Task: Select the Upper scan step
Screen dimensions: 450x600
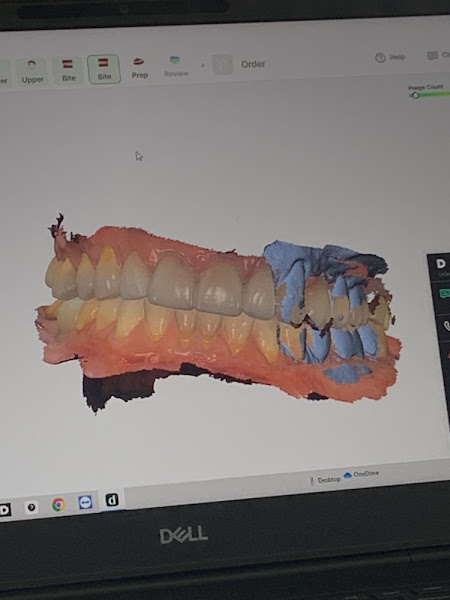Action: tap(32, 72)
